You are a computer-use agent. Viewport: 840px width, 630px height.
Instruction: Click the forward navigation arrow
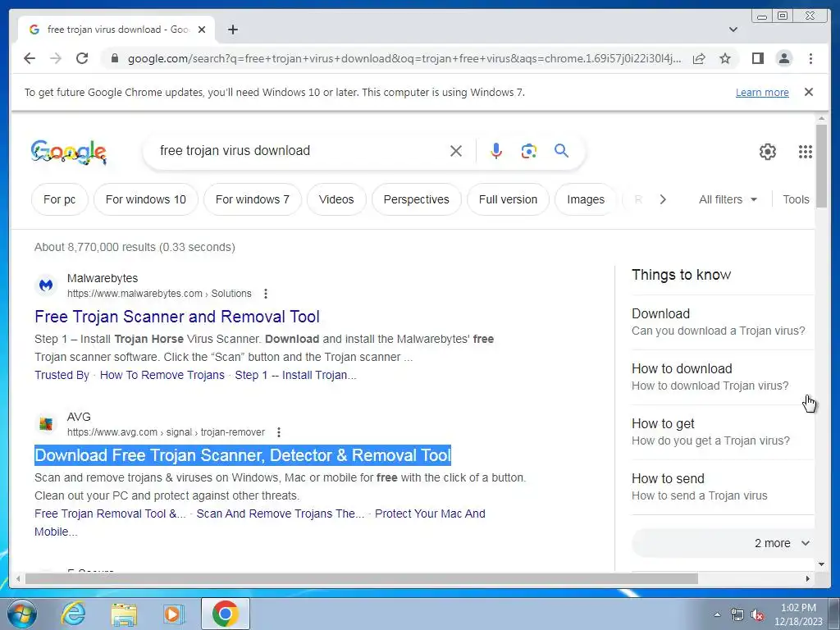click(56, 58)
